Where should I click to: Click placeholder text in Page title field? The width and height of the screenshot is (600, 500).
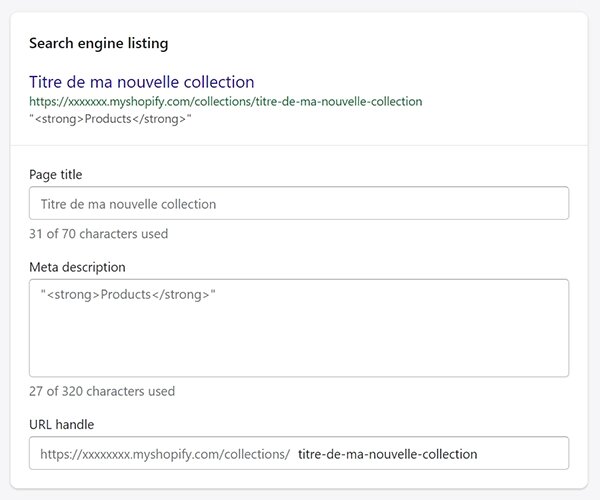(128, 204)
